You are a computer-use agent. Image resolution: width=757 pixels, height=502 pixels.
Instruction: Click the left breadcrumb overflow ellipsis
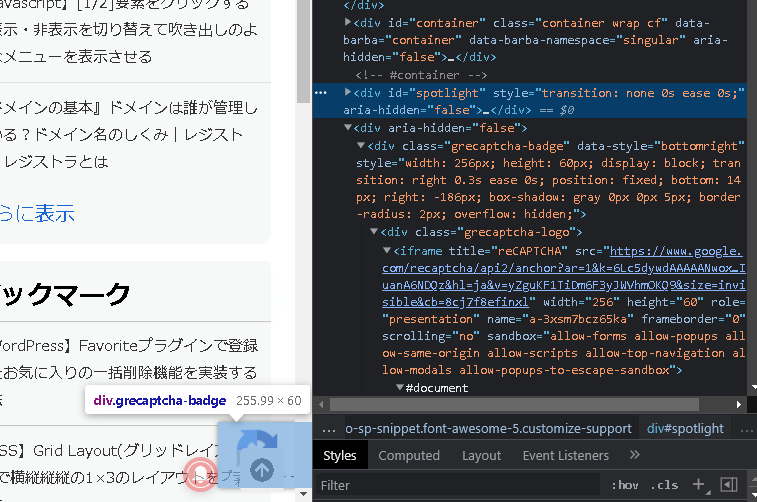coord(327,429)
